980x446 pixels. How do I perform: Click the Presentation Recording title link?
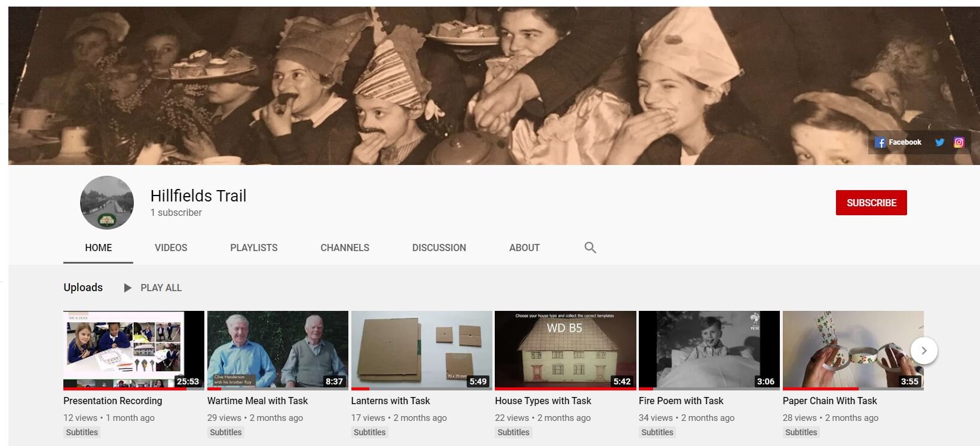(x=113, y=401)
